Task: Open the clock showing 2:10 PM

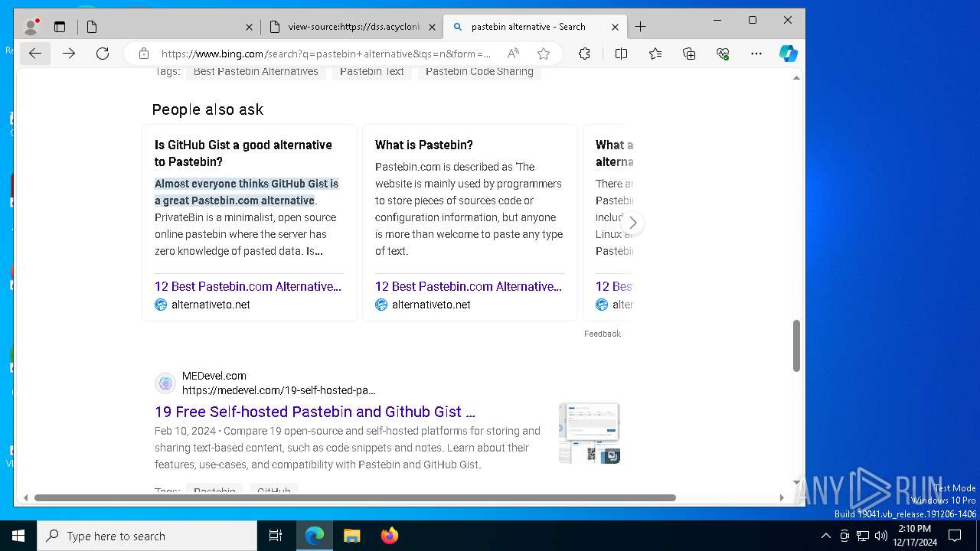Action: point(915,536)
